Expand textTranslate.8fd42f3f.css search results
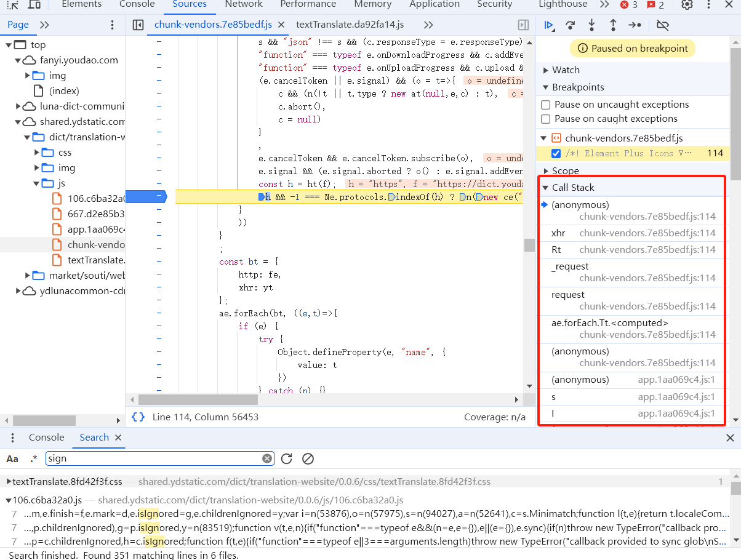741x560 pixels. (9, 482)
